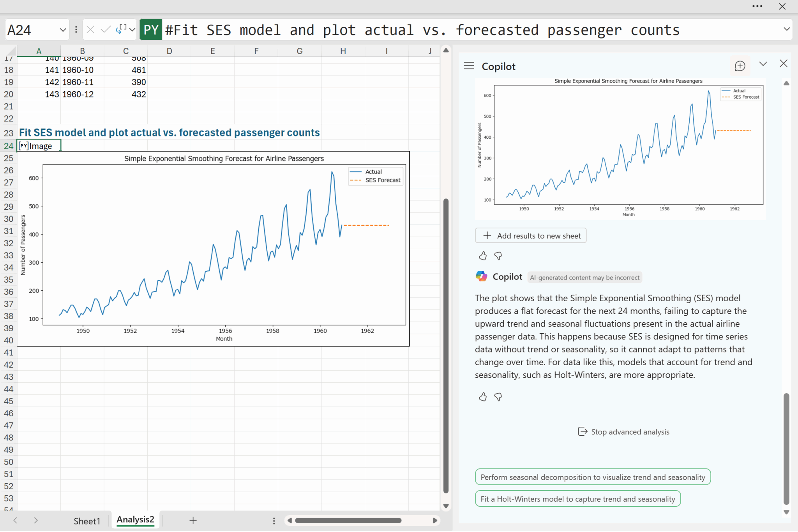Click the formula bar cancel X icon
This screenshot has height=532, width=798.
(90, 30)
